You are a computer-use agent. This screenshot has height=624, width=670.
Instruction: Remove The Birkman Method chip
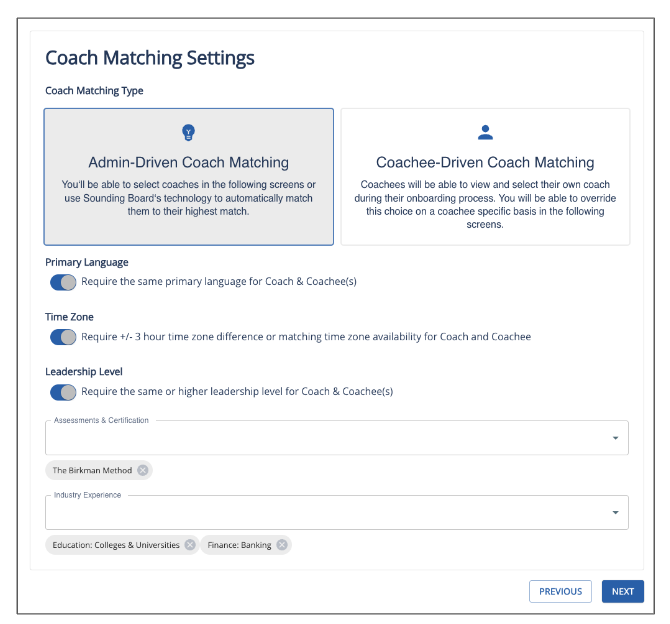pos(143,470)
